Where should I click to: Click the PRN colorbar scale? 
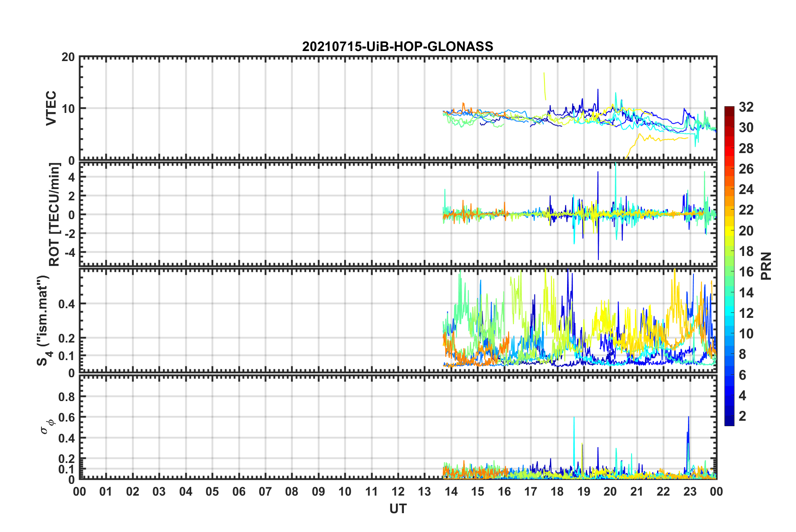[729, 266]
